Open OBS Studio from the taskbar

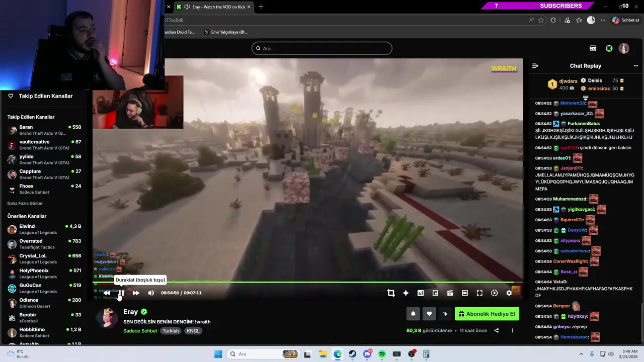coord(412,354)
